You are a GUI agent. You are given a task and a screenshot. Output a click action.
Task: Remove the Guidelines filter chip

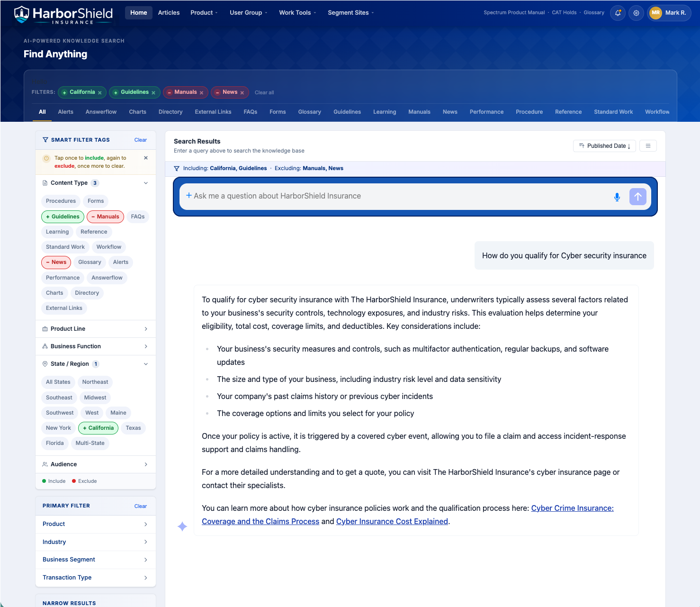click(x=153, y=93)
